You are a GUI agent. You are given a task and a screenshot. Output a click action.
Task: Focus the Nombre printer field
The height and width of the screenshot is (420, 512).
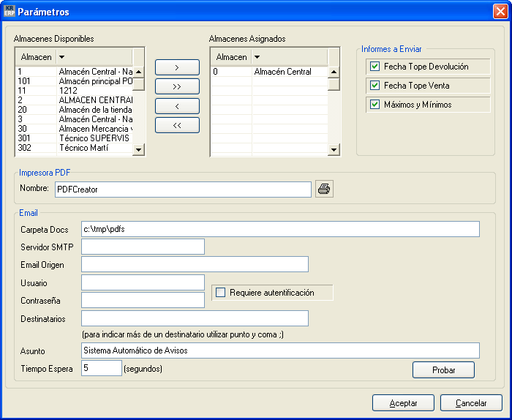[x=183, y=190]
